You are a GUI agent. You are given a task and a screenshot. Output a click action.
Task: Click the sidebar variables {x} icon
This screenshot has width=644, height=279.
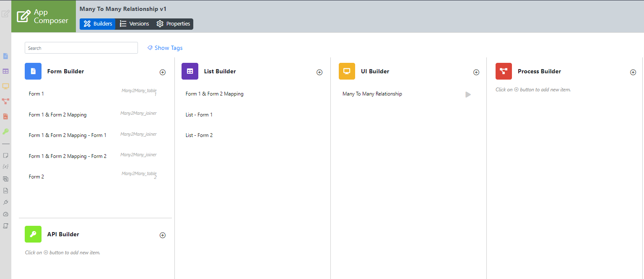(5, 167)
